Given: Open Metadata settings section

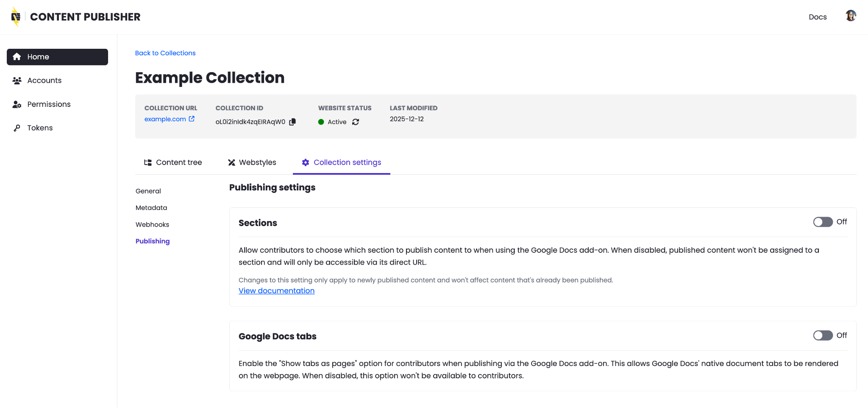Looking at the screenshot, I should coord(151,208).
